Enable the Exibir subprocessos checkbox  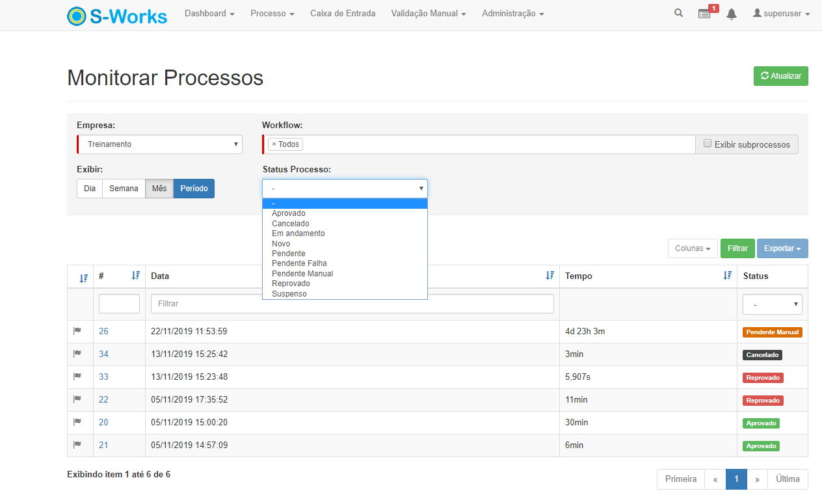point(708,144)
